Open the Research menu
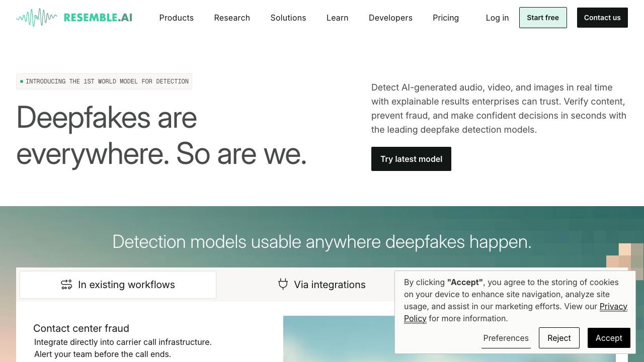644x362 pixels. point(232,18)
